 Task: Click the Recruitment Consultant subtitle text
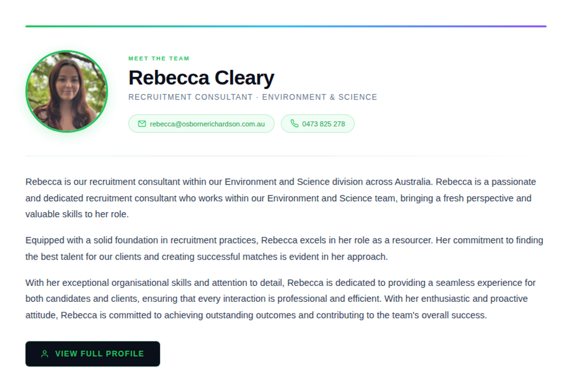190,97
